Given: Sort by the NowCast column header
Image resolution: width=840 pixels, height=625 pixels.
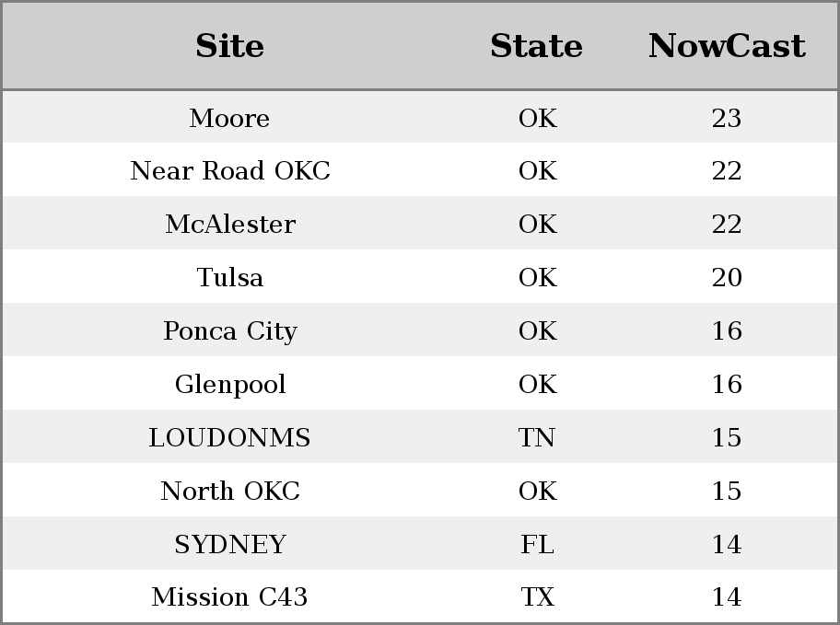Looking at the screenshot, I should (x=727, y=45).
